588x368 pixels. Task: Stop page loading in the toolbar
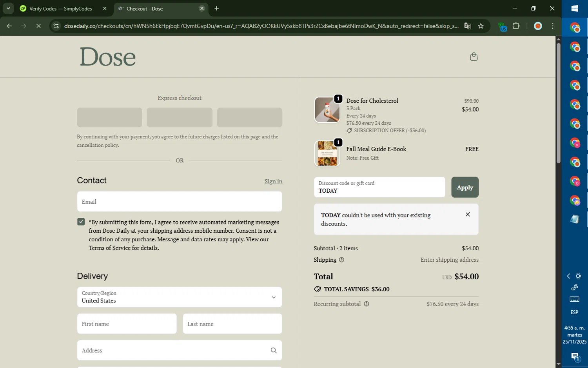click(38, 26)
